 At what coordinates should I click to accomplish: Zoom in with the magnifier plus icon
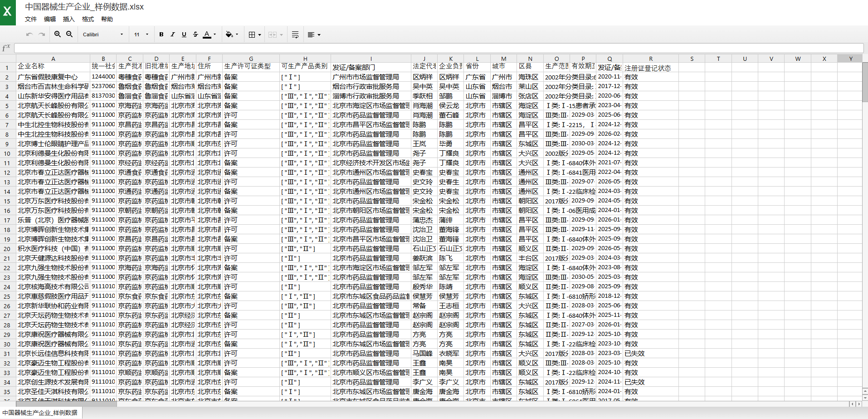[x=58, y=35]
